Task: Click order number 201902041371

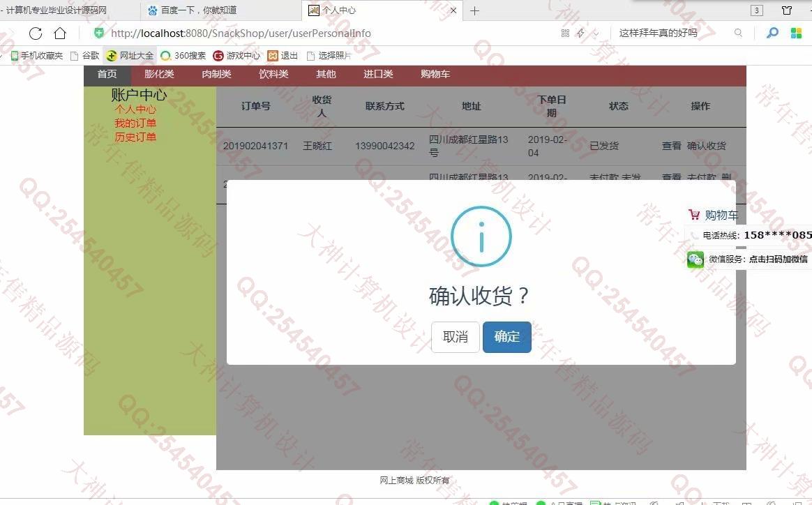Action: [255, 146]
